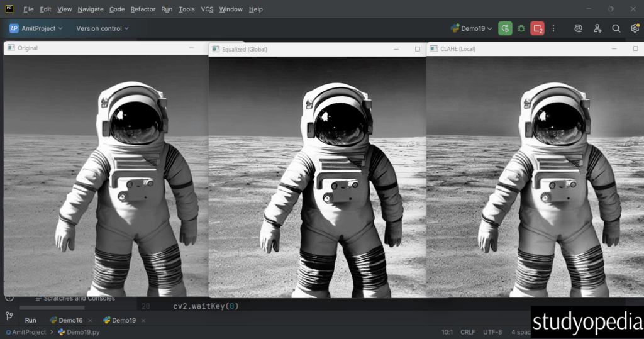This screenshot has width=644, height=339.
Task: Open the AI Assistant spiral icon
Action: (x=579, y=28)
